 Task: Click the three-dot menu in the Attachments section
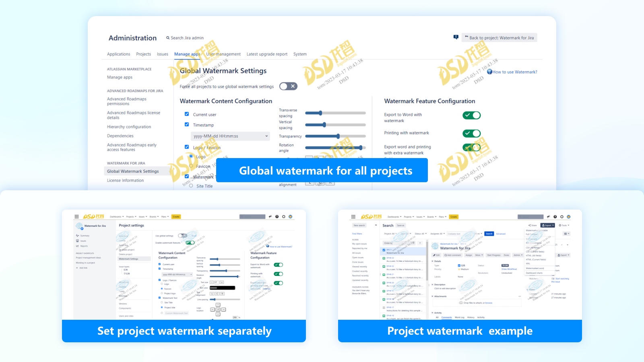pos(520,296)
